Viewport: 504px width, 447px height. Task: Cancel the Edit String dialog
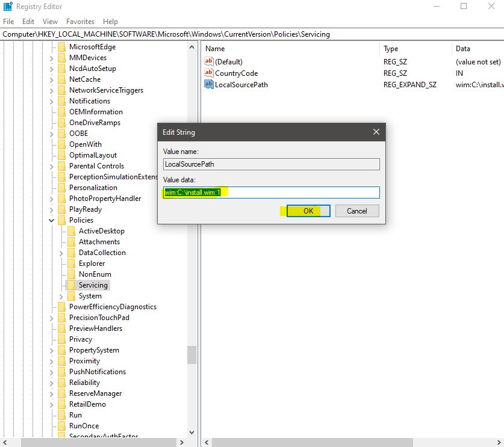356,211
